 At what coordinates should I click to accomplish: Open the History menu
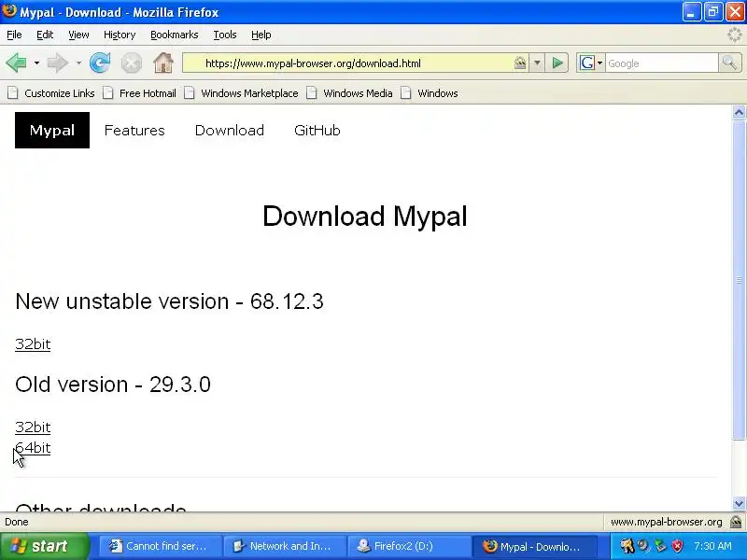pyautogui.click(x=120, y=35)
